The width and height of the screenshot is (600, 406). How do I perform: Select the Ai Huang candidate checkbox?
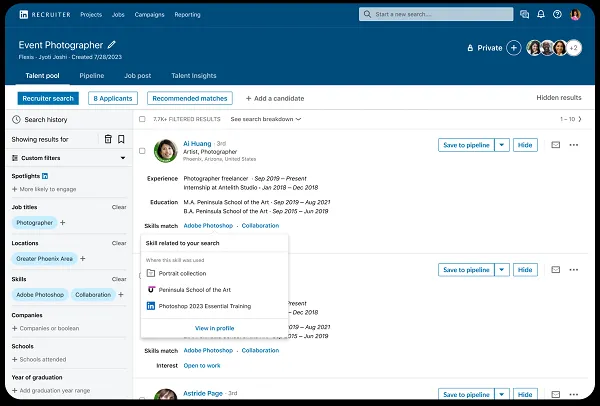[x=142, y=151]
